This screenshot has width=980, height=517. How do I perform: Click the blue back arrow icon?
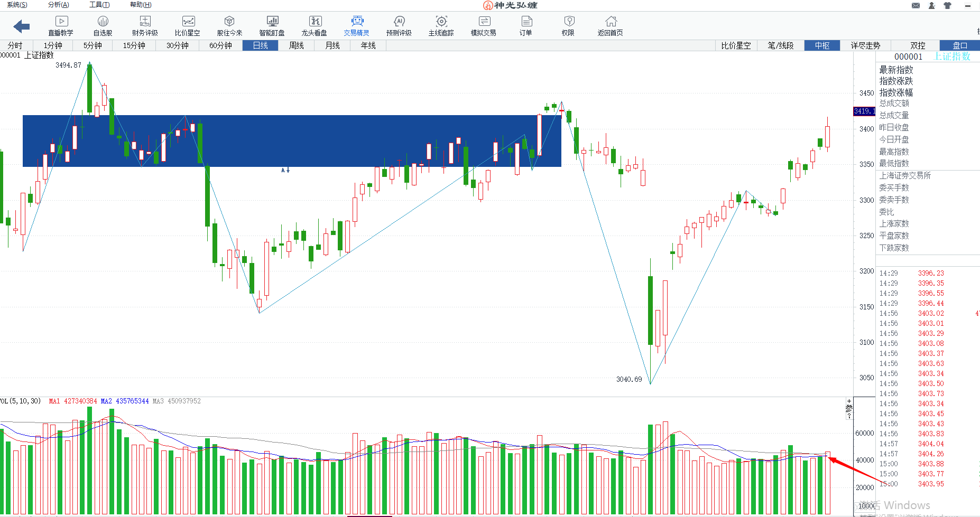22,26
